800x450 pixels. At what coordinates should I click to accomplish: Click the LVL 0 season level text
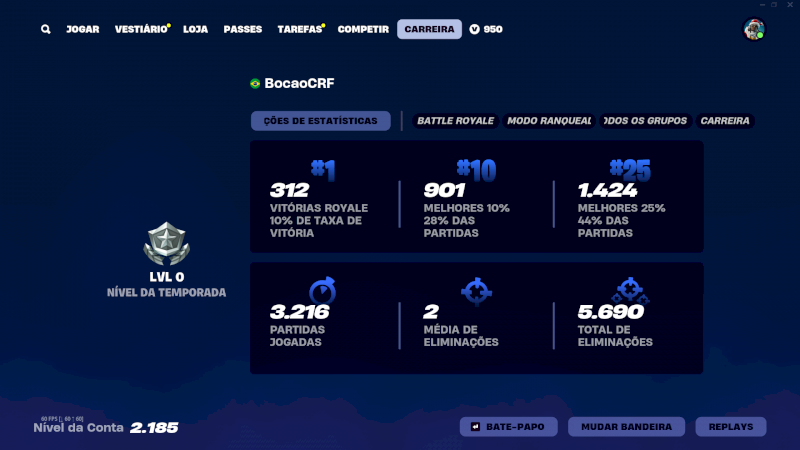(166, 277)
